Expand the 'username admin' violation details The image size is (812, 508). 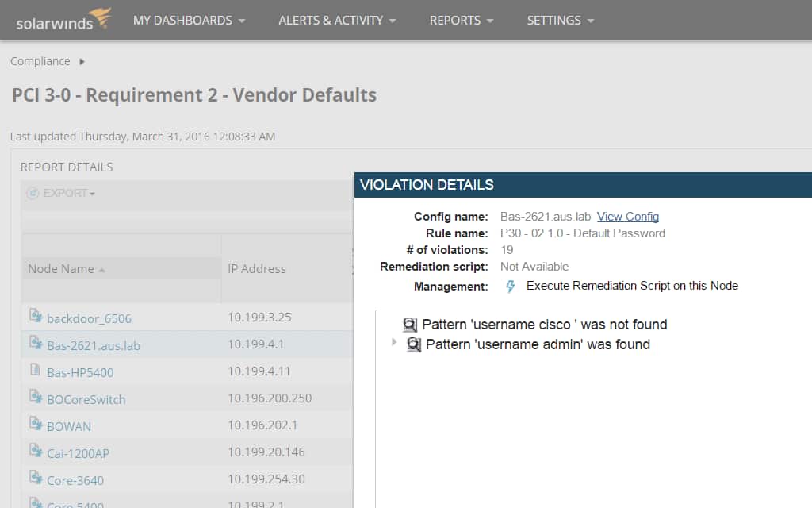(x=394, y=344)
